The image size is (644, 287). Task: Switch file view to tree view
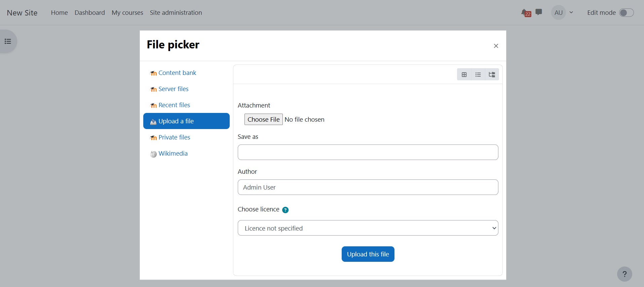click(x=492, y=75)
